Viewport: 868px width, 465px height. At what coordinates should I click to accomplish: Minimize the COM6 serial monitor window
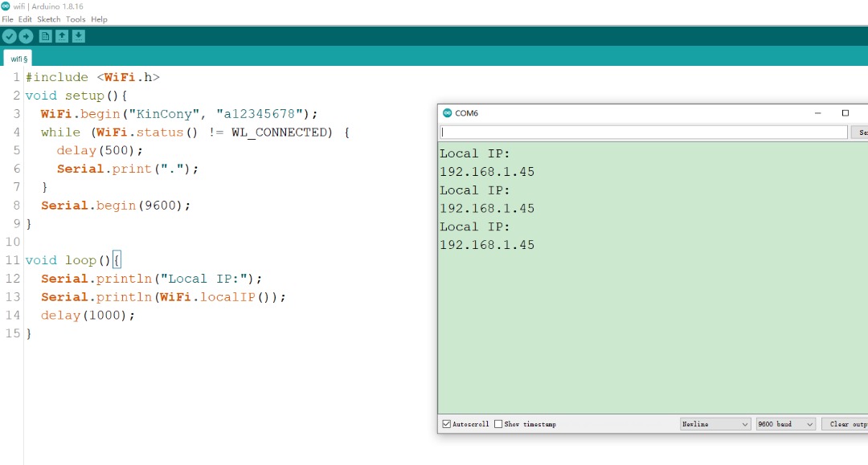click(x=817, y=113)
